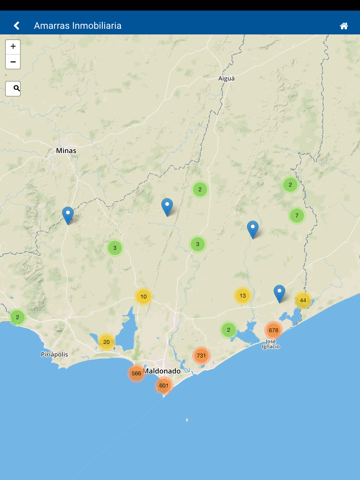Zoom in the map with plus button
The image size is (360, 480).
point(13,47)
